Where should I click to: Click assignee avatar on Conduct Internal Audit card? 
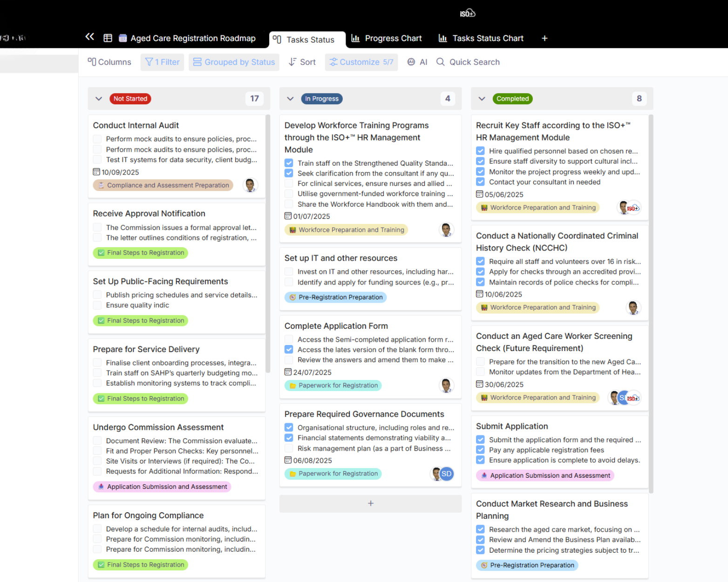(x=250, y=185)
